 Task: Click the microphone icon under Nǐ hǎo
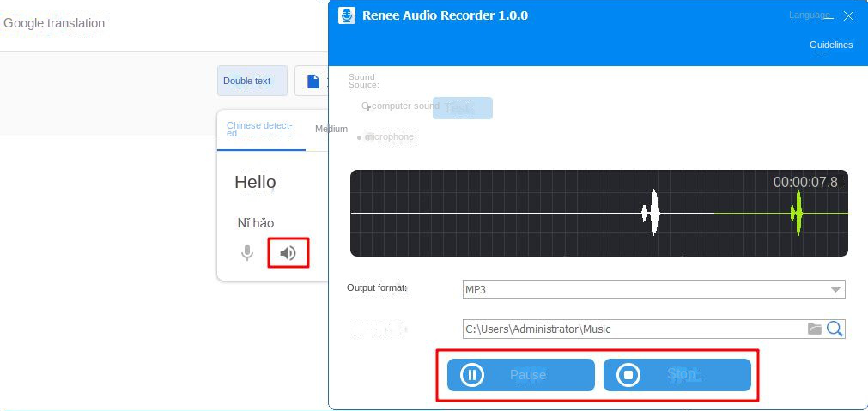(247, 253)
